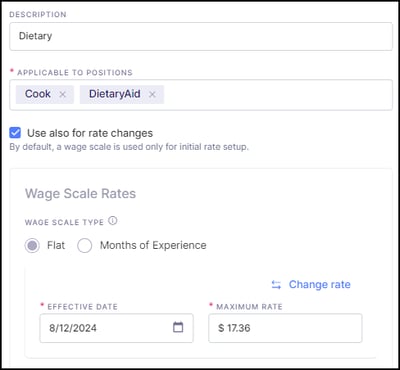Viewport: 400px width, 370px height.
Task: Remove the Cook position chip
Action: tap(62, 95)
